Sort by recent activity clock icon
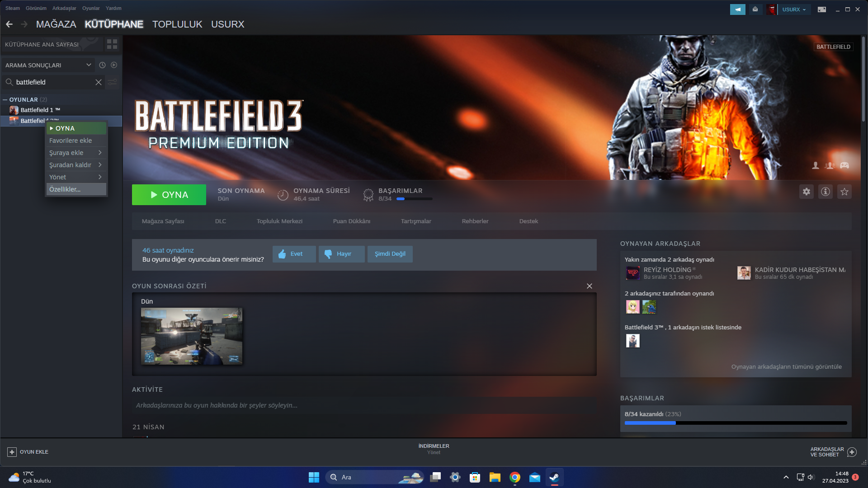 pyautogui.click(x=103, y=65)
